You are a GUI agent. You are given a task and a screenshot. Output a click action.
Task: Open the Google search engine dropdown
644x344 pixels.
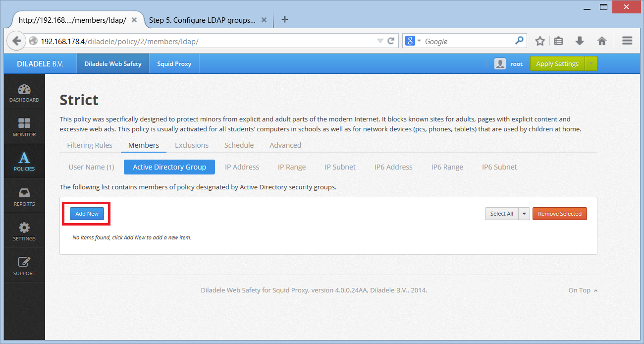pos(413,41)
